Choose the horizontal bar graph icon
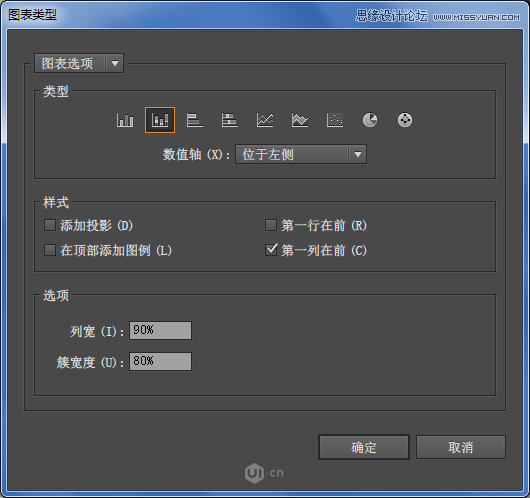This screenshot has height=498, width=530. pos(195,120)
